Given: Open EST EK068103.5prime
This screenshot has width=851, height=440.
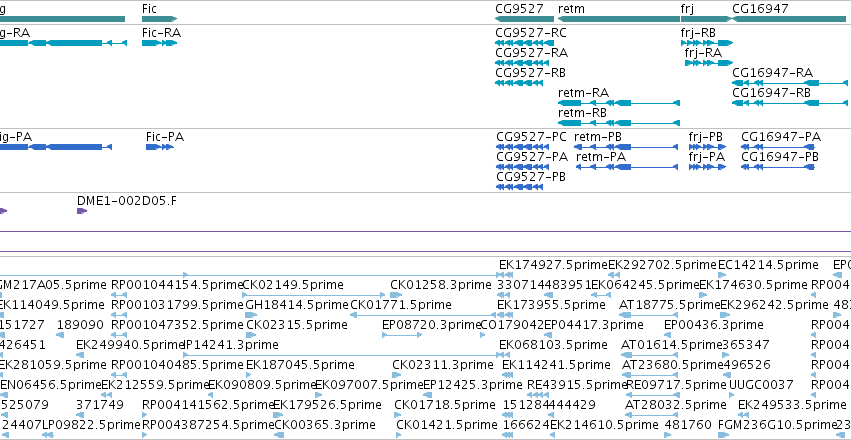Looking at the screenshot, I should pos(553,345).
